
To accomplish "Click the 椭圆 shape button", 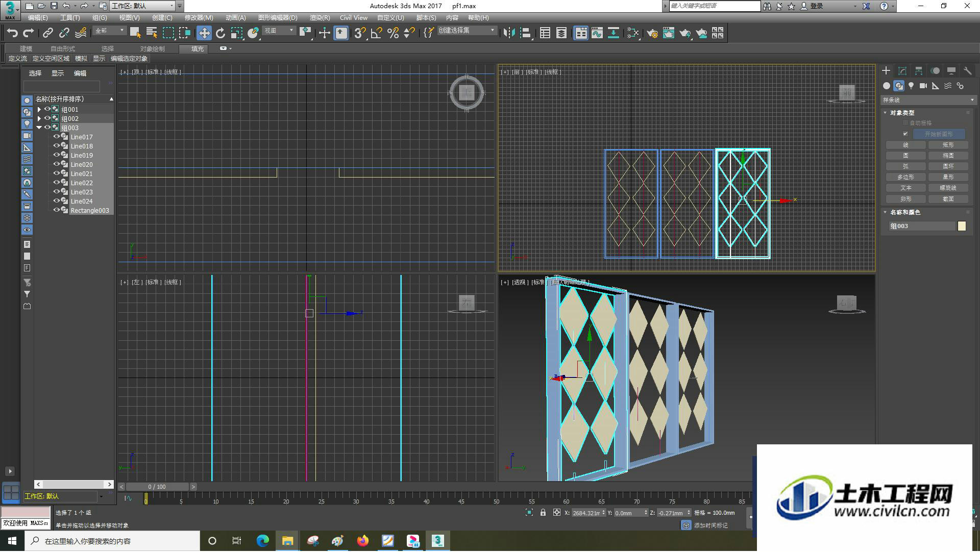I will point(948,156).
